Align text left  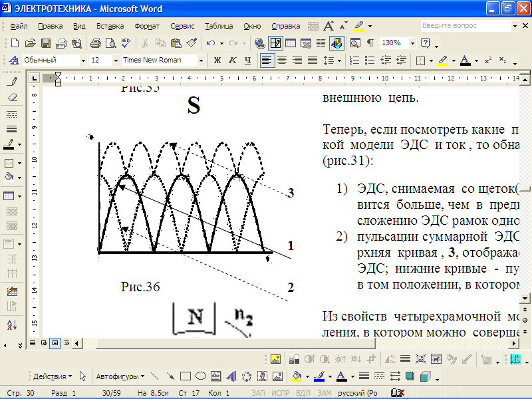click(x=267, y=61)
